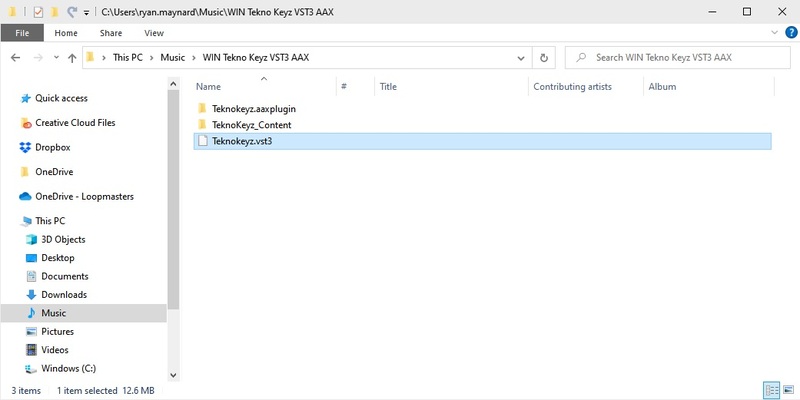This screenshot has height=400, width=800.
Task: Open the Share ribbon tab
Action: point(111,33)
